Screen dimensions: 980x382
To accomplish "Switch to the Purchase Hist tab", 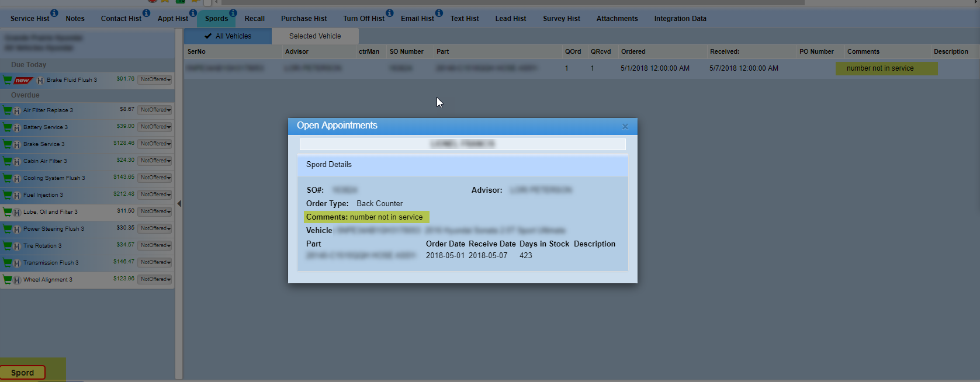I will tap(304, 19).
